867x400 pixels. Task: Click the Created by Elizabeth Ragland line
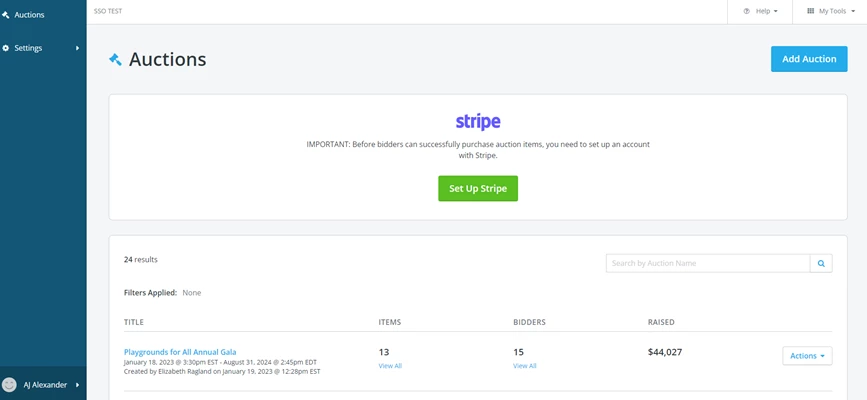click(222, 372)
